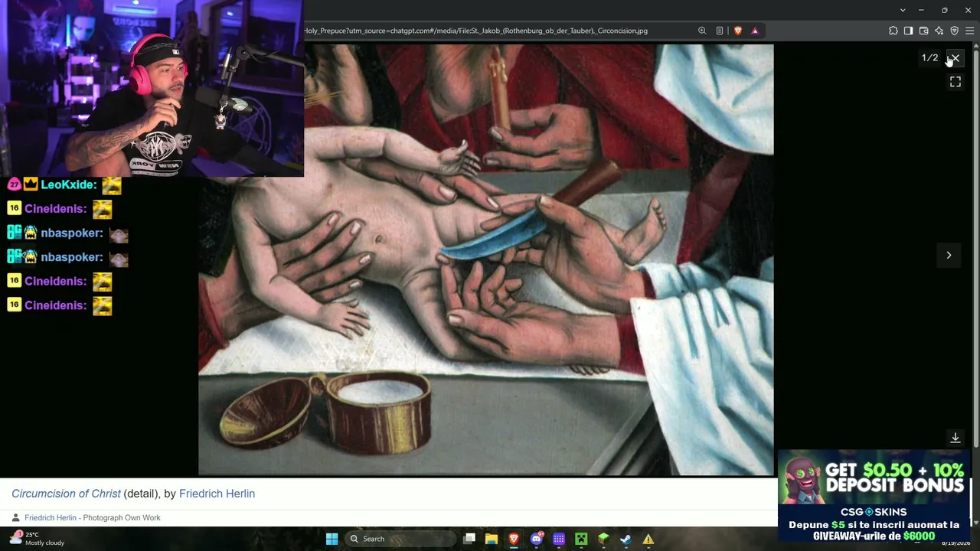
Task: Open Brave Shields panel
Action: click(x=737, y=31)
